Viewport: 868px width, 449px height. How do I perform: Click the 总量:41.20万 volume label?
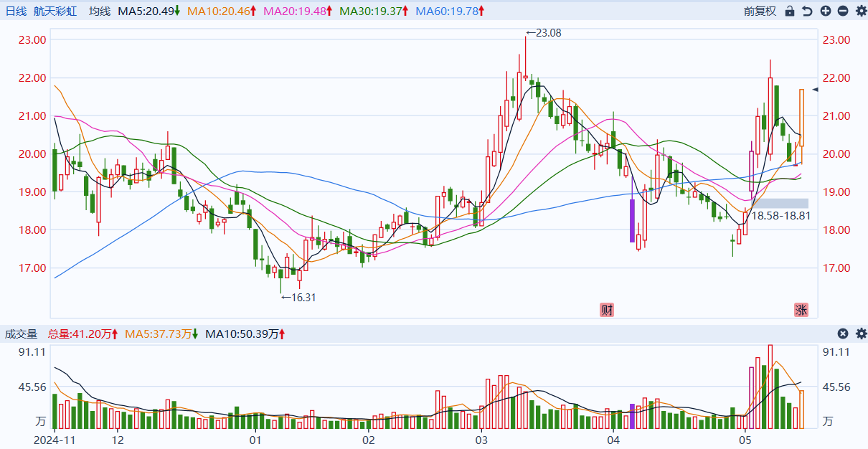[x=82, y=334]
